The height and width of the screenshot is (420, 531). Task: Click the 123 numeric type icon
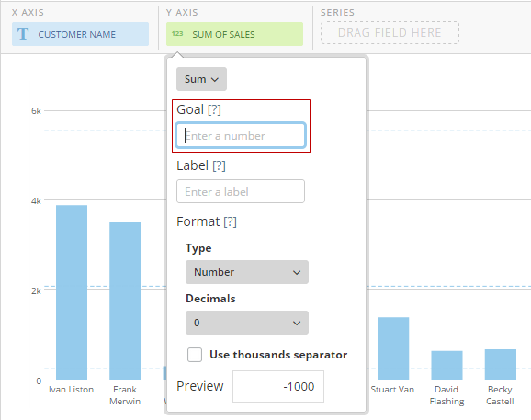tap(177, 34)
